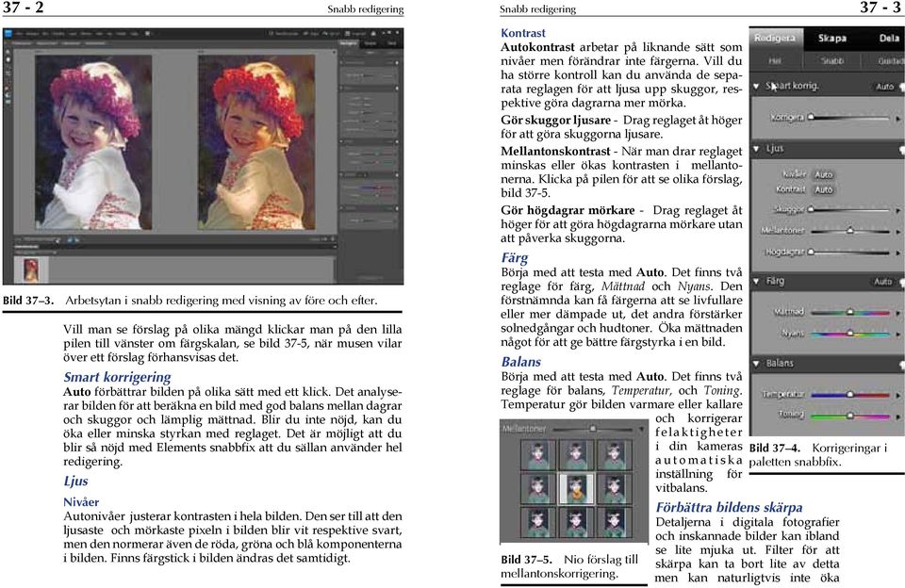Click the "Bild 37–3." caption label
This screenshot has width=905, height=588.
point(28,300)
